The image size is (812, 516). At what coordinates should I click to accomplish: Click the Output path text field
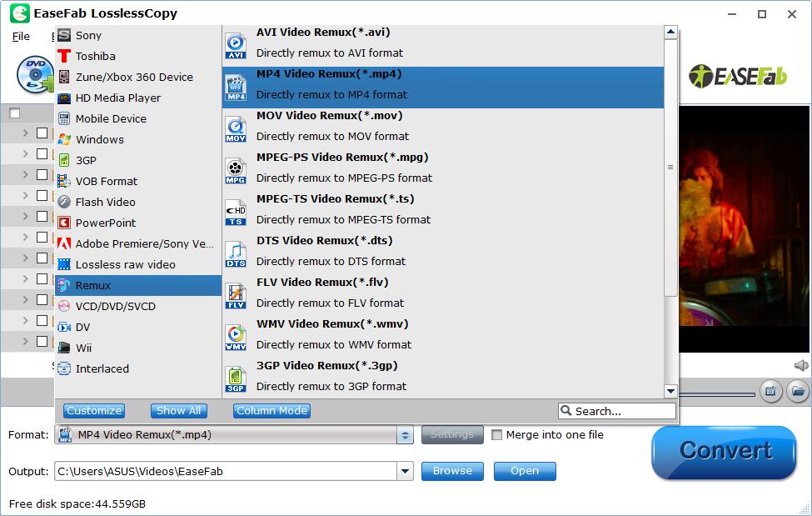(226, 471)
